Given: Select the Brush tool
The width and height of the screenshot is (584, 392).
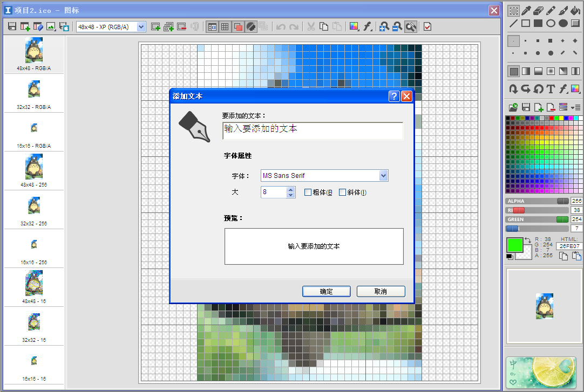Looking at the screenshot, I should (563, 10).
